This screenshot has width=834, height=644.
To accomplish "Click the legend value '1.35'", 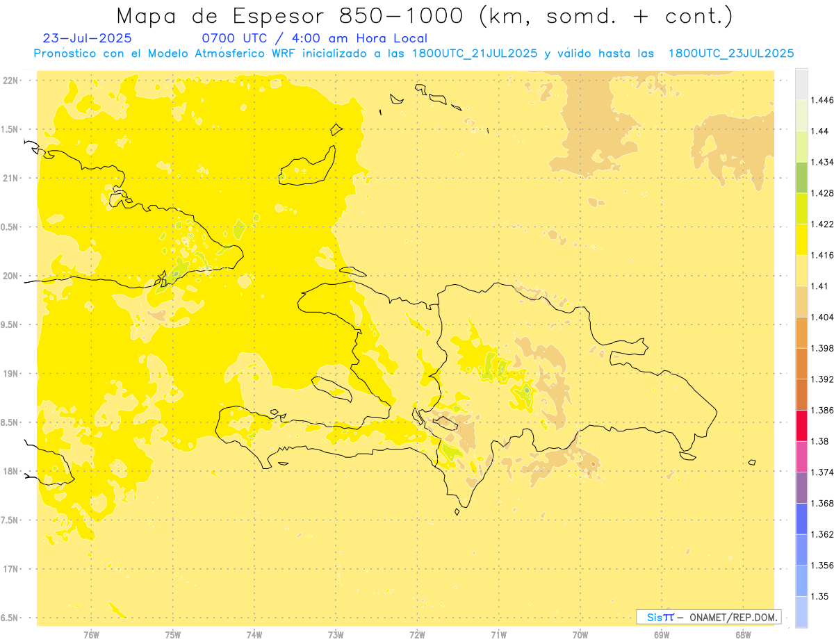I will pyautogui.click(x=819, y=597).
